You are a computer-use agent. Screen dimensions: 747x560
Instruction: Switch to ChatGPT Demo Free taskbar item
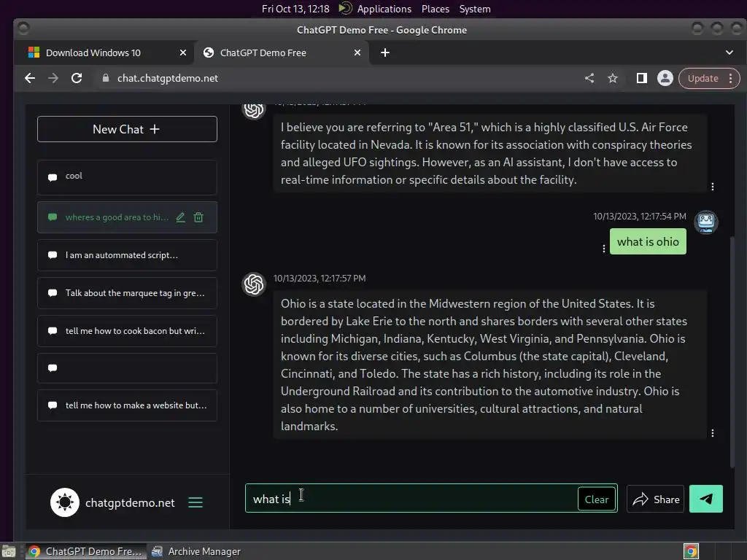pos(85,551)
